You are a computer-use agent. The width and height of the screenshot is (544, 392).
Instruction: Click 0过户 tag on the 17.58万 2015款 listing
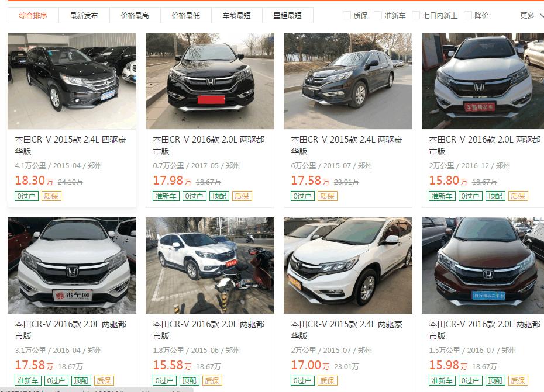click(302, 196)
